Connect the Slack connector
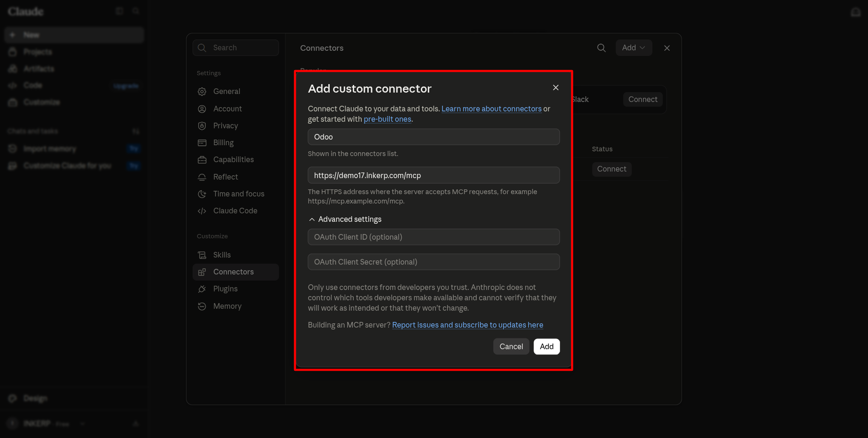The image size is (868, 438). tap(643, 99)
